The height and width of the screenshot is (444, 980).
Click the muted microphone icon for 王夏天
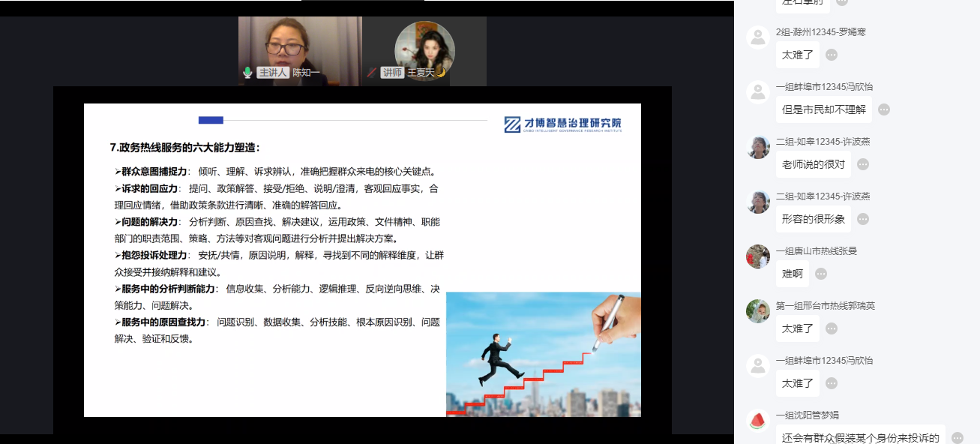click(371, 73)
